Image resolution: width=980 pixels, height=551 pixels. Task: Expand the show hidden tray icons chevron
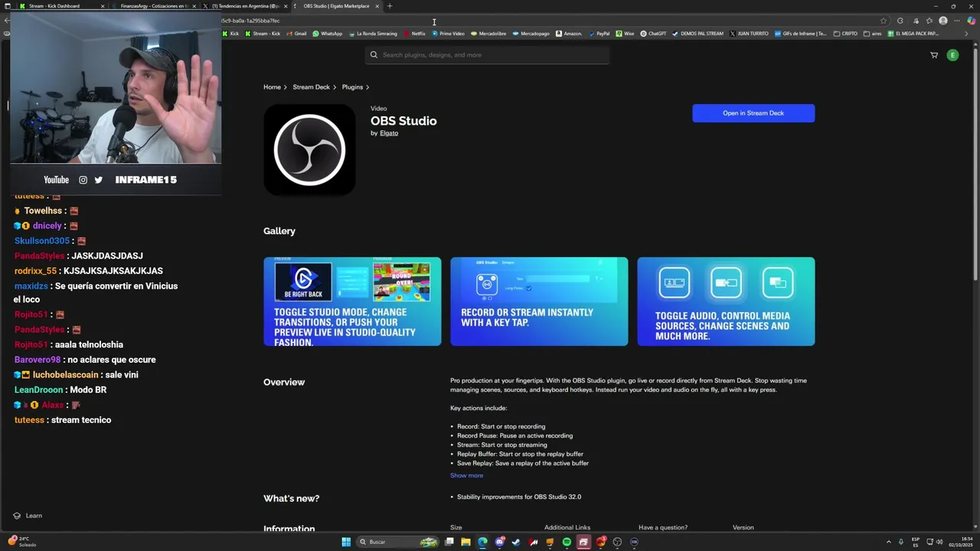(x=889, y=542)
